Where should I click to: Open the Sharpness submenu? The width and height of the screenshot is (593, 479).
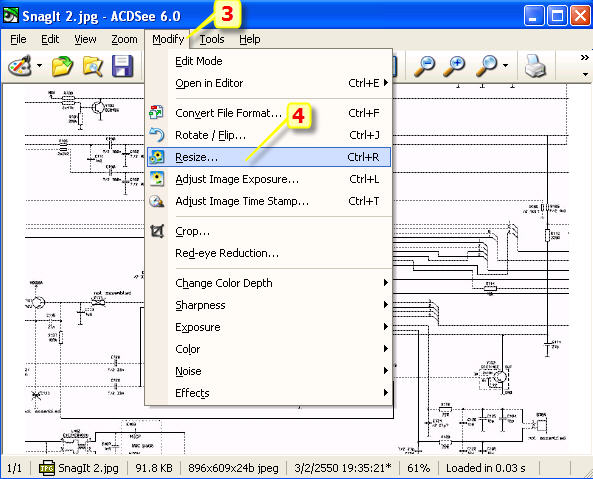pyautogui.click(x=269, y=305)
